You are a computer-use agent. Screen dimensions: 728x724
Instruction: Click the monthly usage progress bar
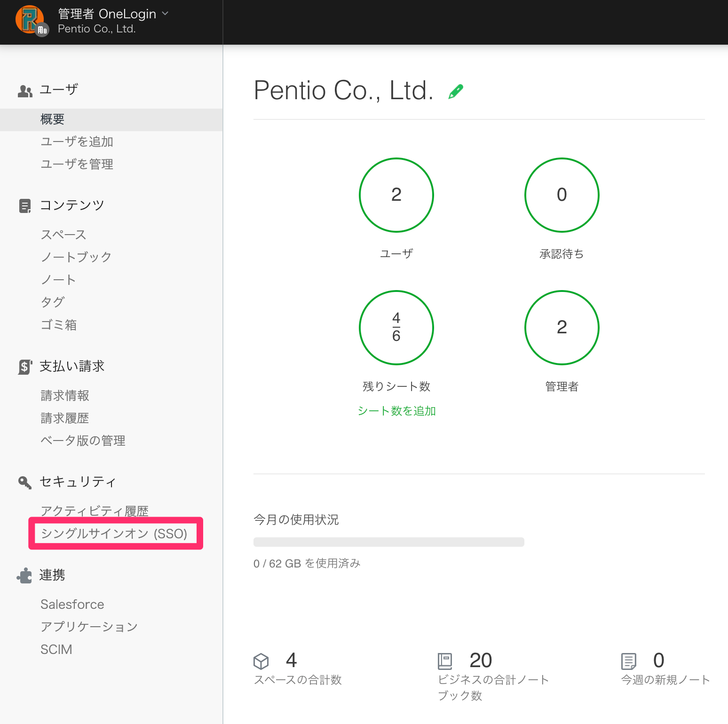coord(389,542)
